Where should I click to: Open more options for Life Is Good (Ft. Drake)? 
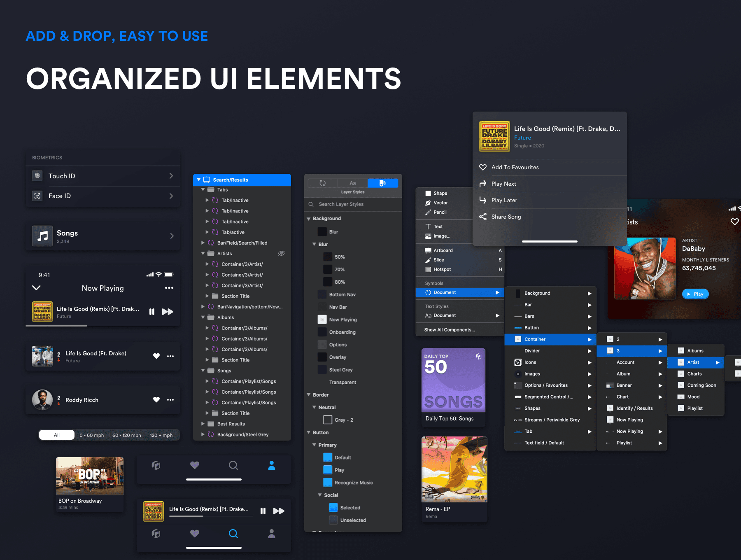pos(170,356)
